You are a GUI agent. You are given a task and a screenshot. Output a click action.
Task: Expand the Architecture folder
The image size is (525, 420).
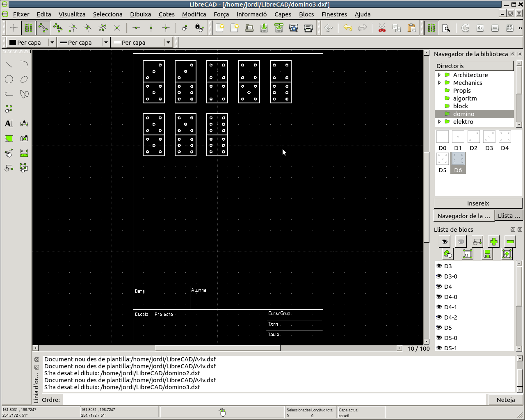click(439, 75)
